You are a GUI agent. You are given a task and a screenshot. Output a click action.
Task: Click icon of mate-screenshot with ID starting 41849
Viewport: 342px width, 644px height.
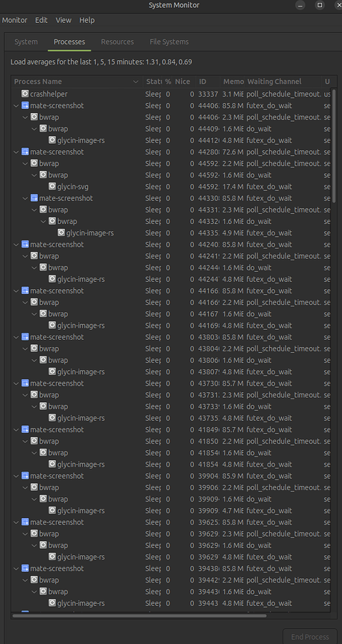[x=25, y=429]
